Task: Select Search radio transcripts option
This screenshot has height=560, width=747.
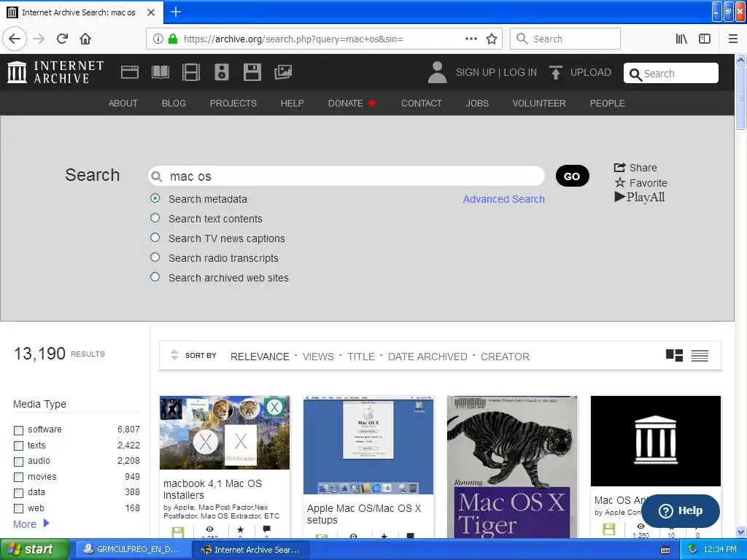Action: coord(155,257)
